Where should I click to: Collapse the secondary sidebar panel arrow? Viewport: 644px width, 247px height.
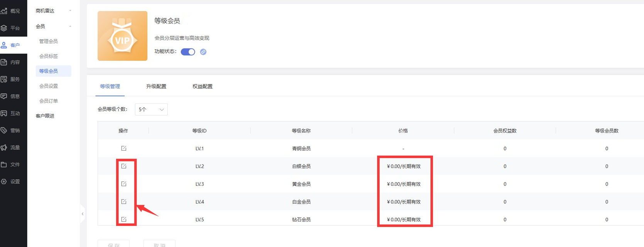point(83,214)
